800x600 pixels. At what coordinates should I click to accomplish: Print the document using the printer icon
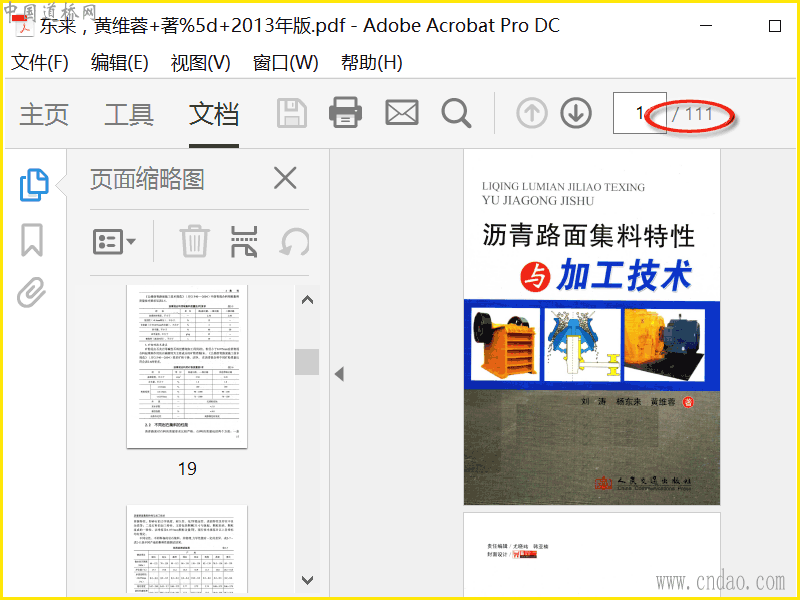[345, 112]
